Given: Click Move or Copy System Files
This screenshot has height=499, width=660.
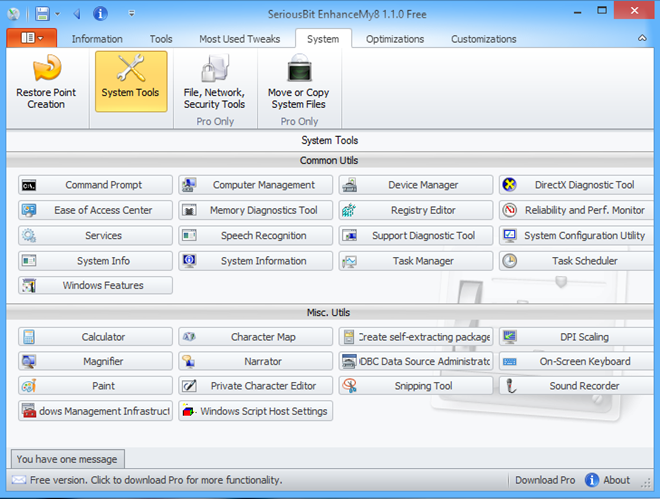Looking at the screenshot, I should (299, 82).
